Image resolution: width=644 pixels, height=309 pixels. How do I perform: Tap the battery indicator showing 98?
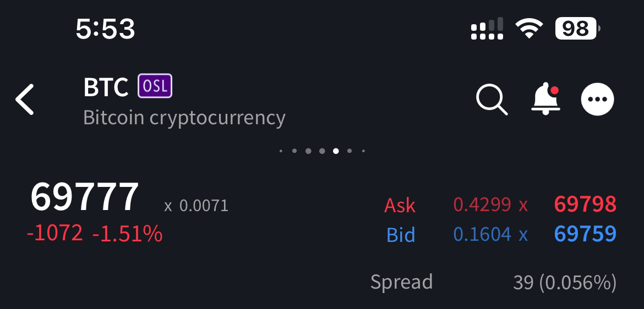(577, 29)
